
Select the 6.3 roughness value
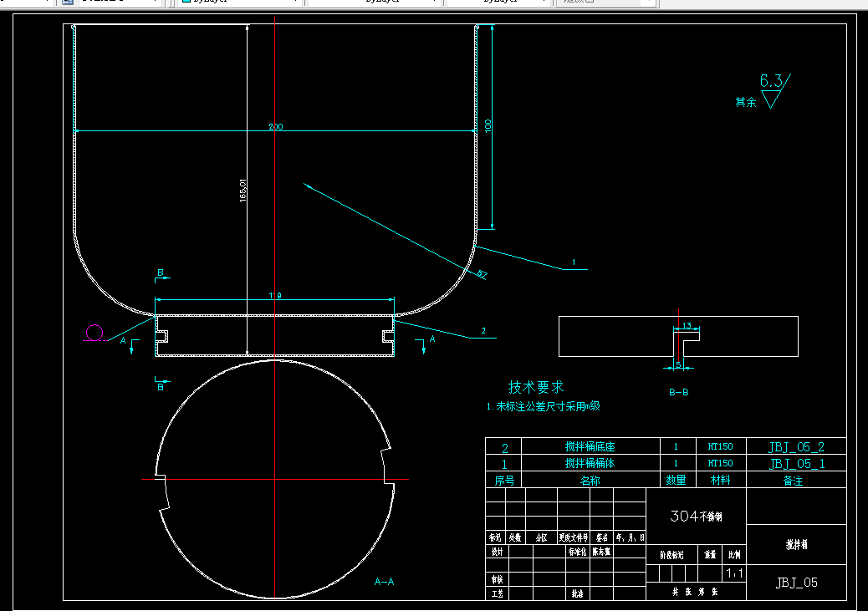click(x=771, y=81)
